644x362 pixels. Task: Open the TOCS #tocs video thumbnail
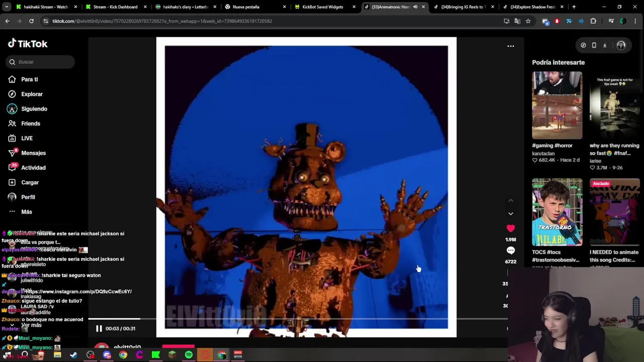click(557, 212)
